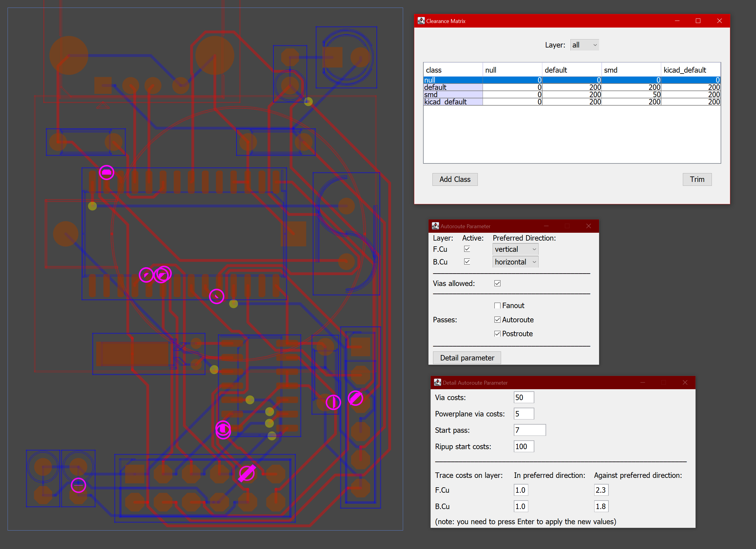This screenshot has width=756, height=549.
Task: Open the Layer dropdown in Clearance Matrix
Action: point(584,45)
